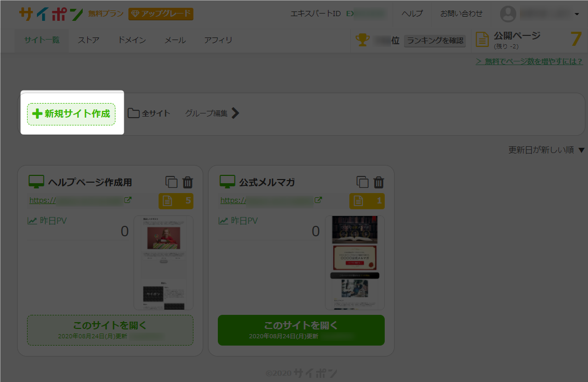Screen dimensions: 588x382
Task: Open the お問い合わせ link
Action: (x=461, y=14)
